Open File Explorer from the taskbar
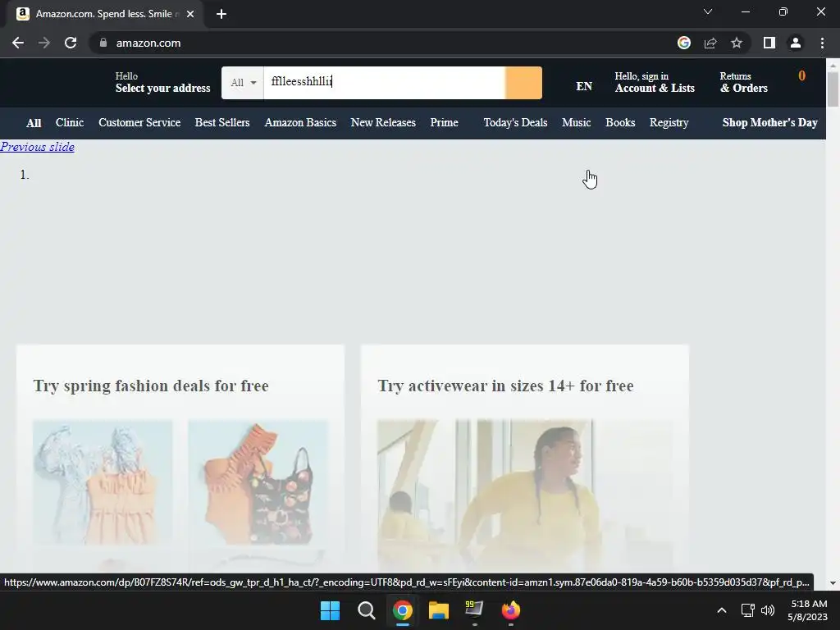 coord(438,610)
